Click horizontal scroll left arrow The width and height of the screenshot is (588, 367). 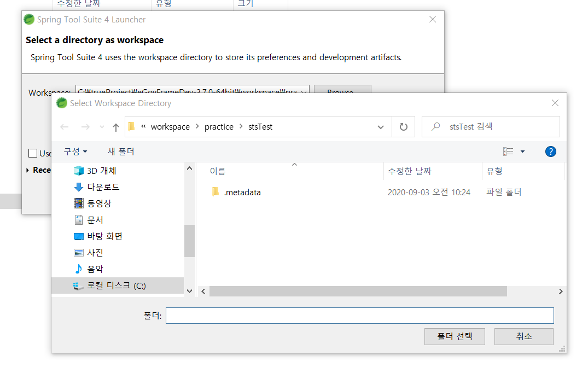click(203, 292)
